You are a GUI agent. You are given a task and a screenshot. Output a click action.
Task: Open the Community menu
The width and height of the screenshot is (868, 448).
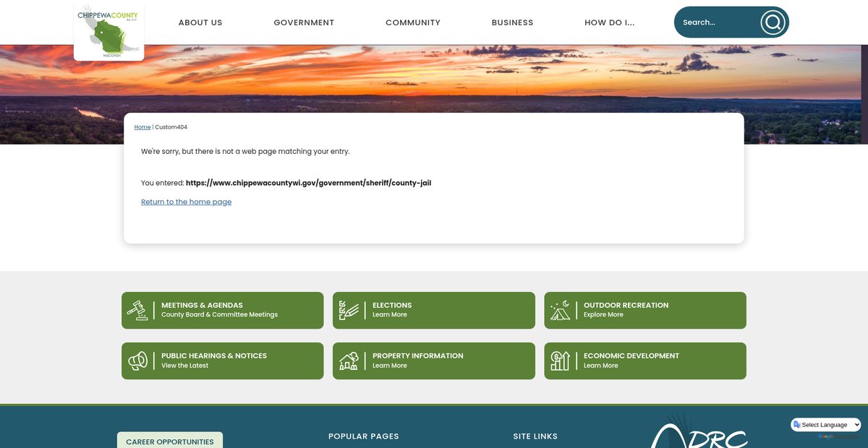click(x=413, y=22)
